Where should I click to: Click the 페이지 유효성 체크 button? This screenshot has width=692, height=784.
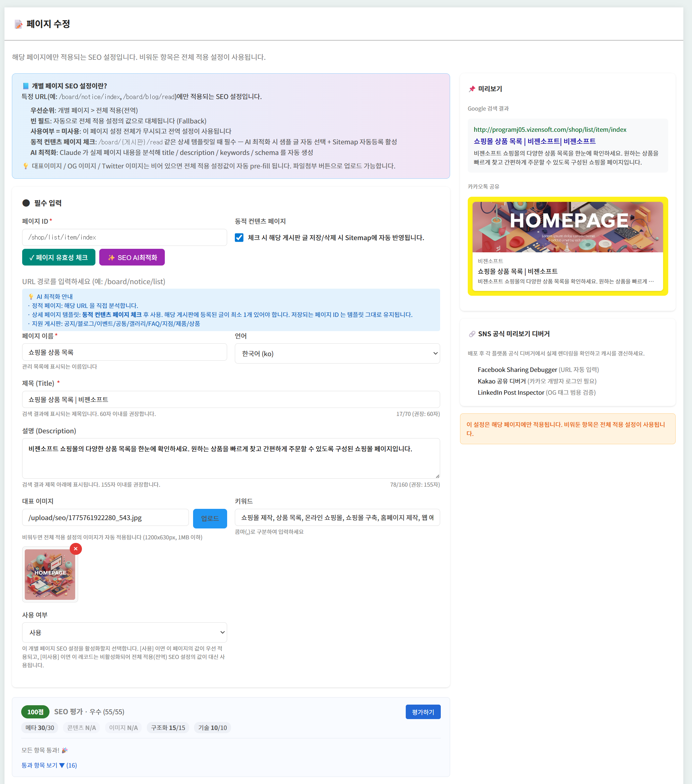pos(59,257)
